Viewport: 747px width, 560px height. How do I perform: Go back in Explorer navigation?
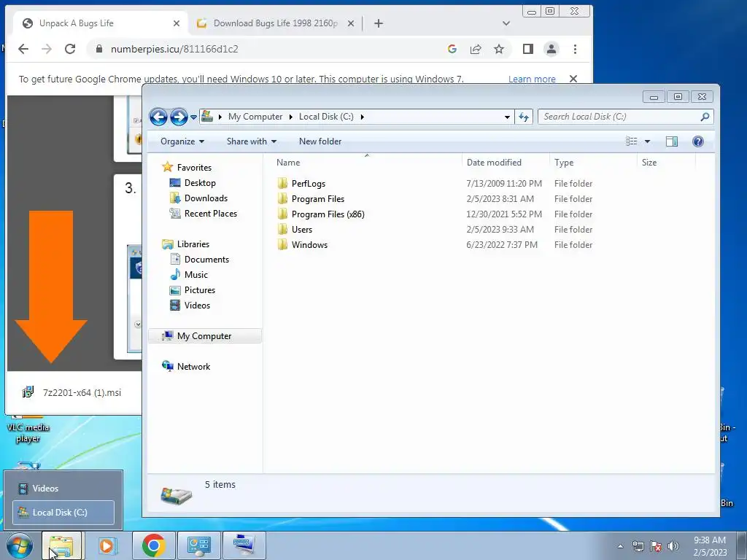coord(158,117)
